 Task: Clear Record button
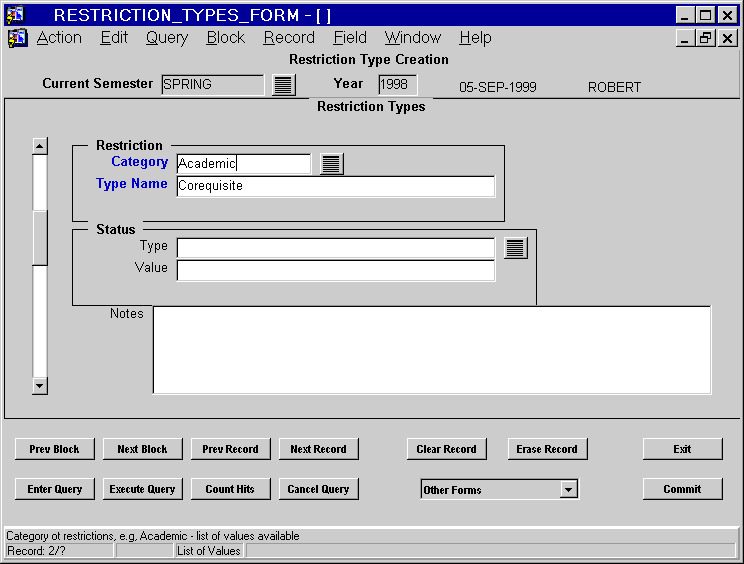tap(446, 449)
